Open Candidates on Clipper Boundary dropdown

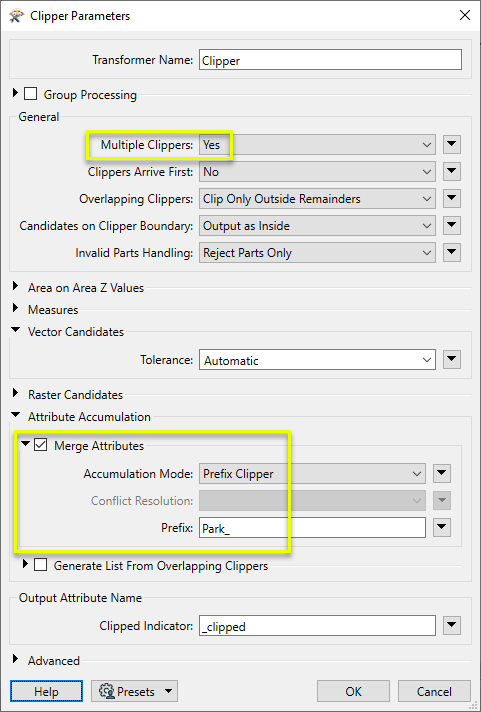(x=317, y=226)
